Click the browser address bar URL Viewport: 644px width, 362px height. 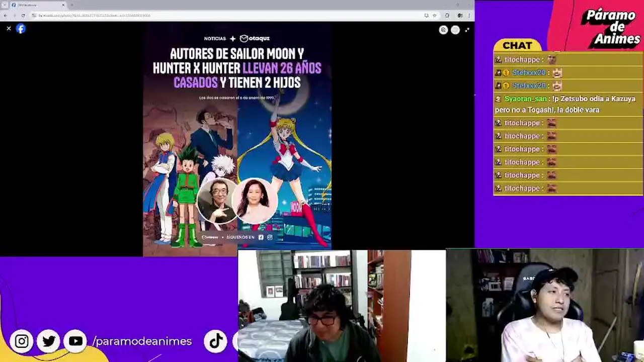95,16
